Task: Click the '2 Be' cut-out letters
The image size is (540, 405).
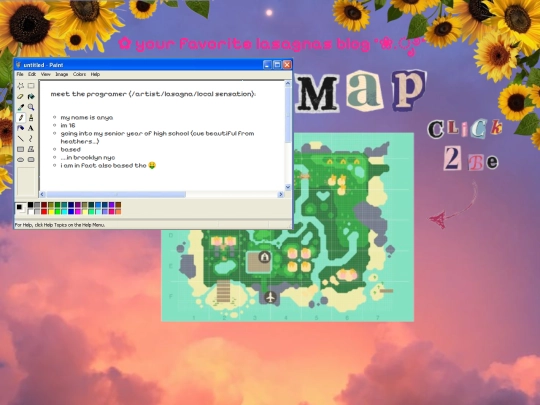Action: pyautogui.click(x=470, y=158)
